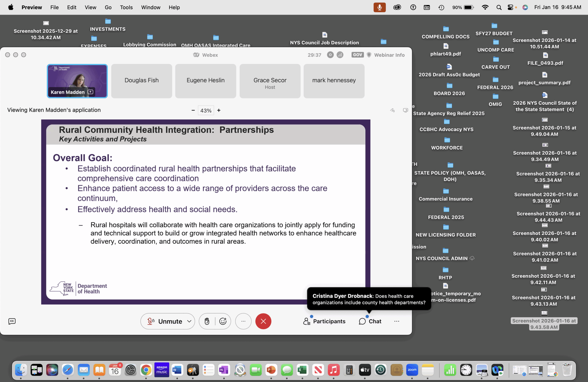
Task: Select Karen Madden's video thumbnail
Action: coord(77,81)
